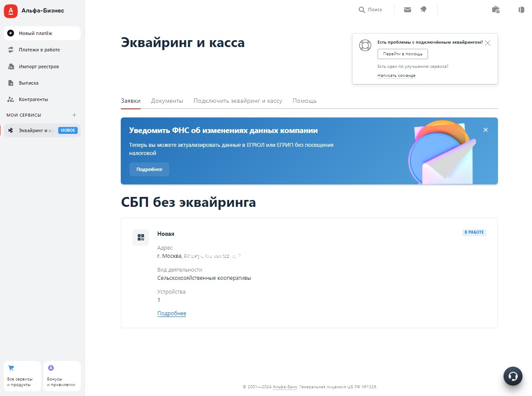Click the Перейти в помощь button
The height and width of the screenshot is (396, 532).
(x=403, y=54)
